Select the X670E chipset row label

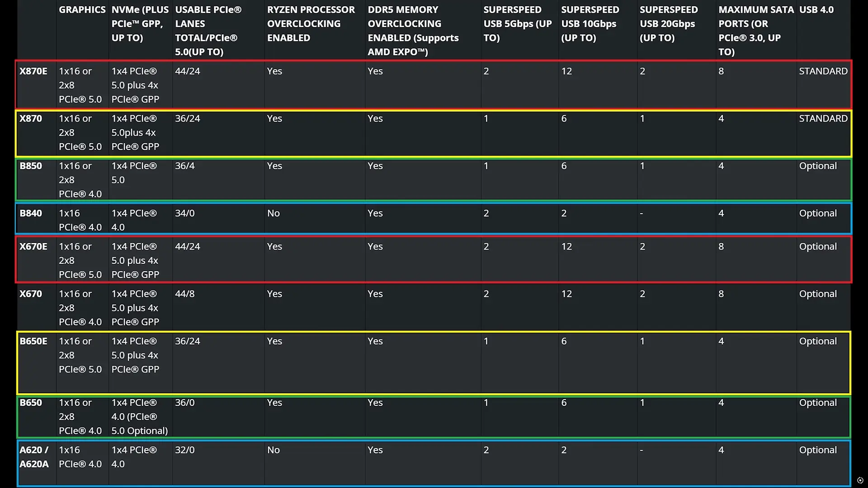(33, 246)
